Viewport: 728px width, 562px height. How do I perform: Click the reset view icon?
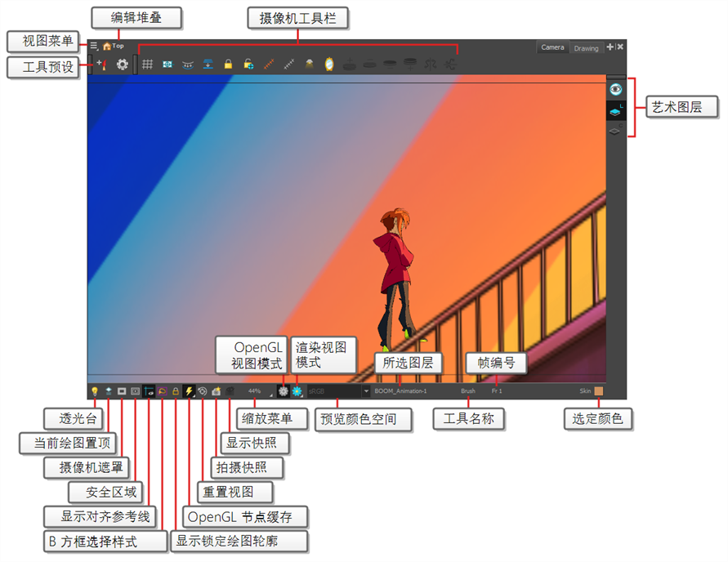point(203,391)
